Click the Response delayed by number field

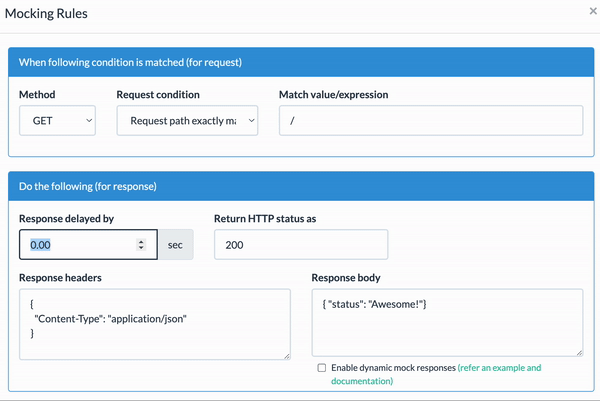click(88, 245)
